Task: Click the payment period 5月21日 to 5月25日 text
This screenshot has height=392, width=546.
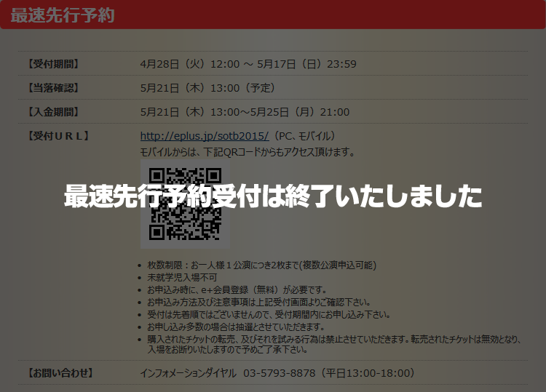Action: (245, 112)
